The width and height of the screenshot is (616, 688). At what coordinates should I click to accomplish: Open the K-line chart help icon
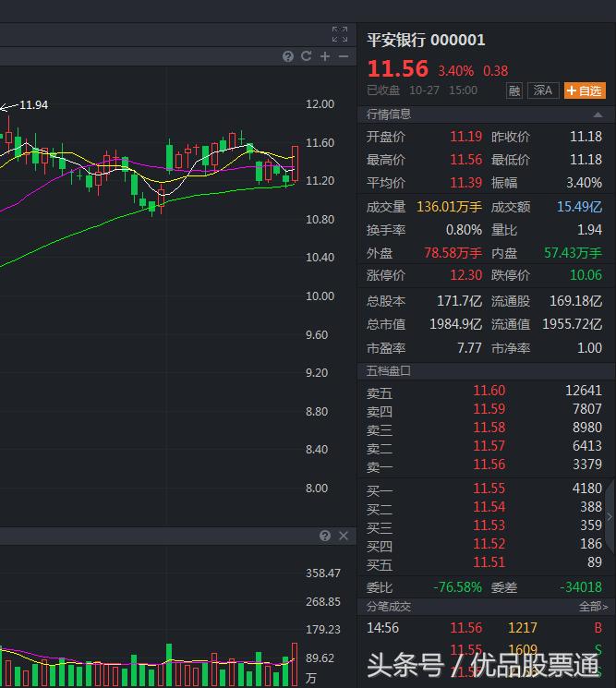pos(288,56)
